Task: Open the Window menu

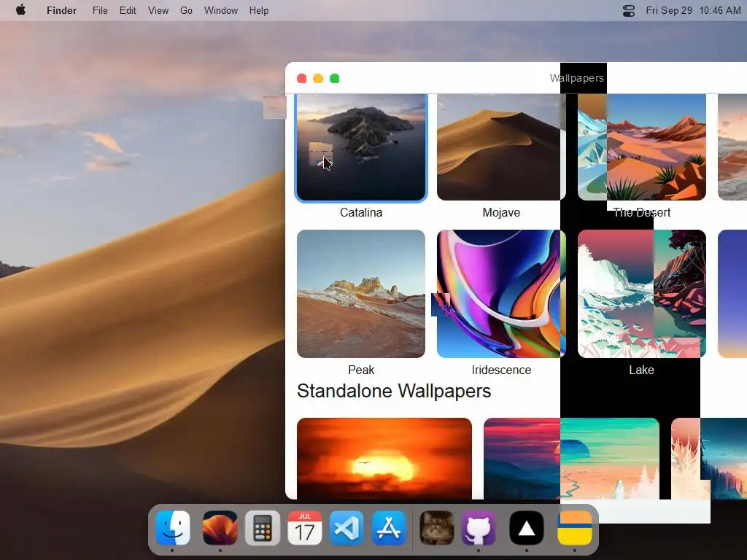Action: pos(221,10)
